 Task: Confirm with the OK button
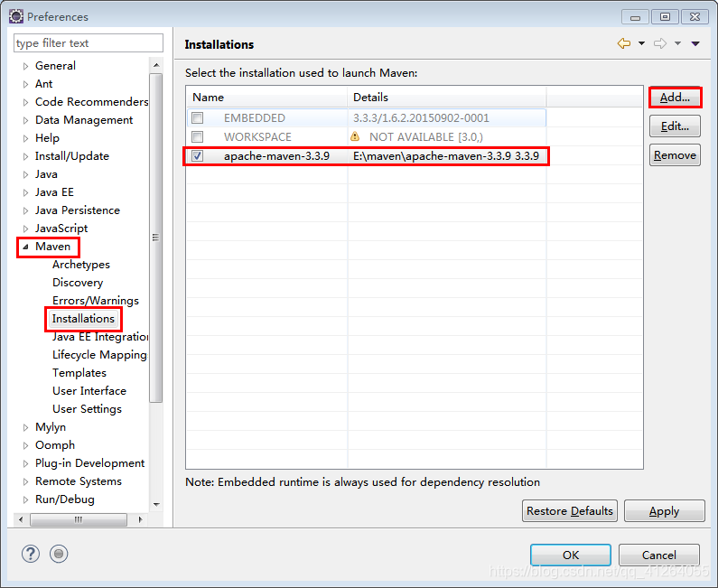571,555
